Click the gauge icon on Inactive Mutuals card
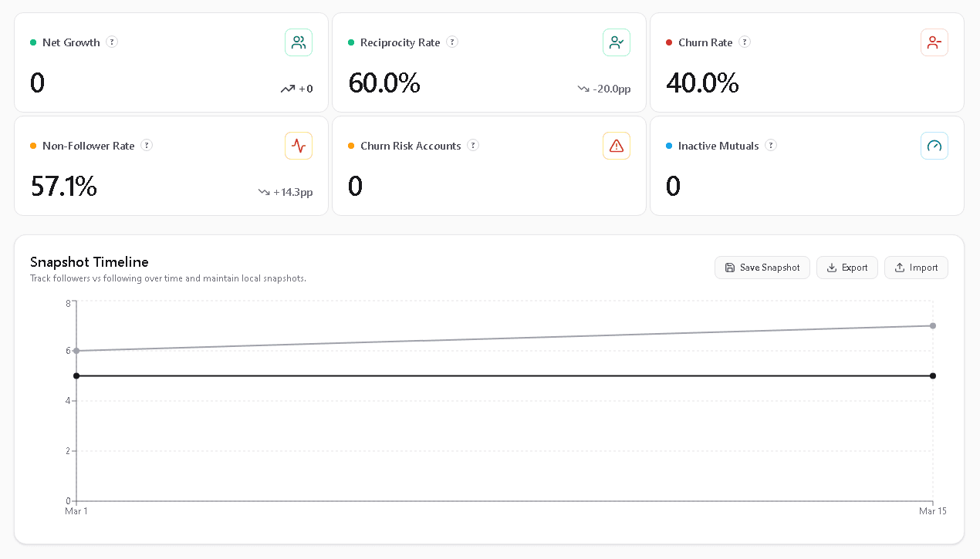 coord(934,146)
